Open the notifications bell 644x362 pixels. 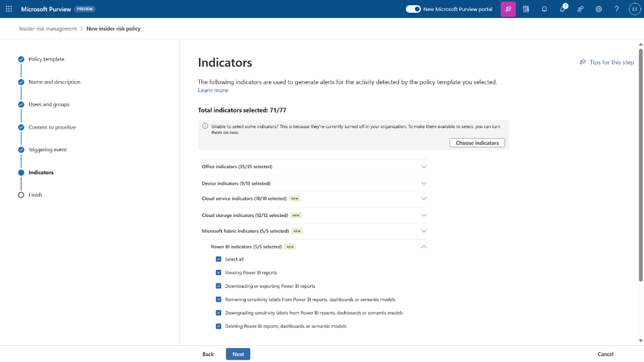coord(544,9)
